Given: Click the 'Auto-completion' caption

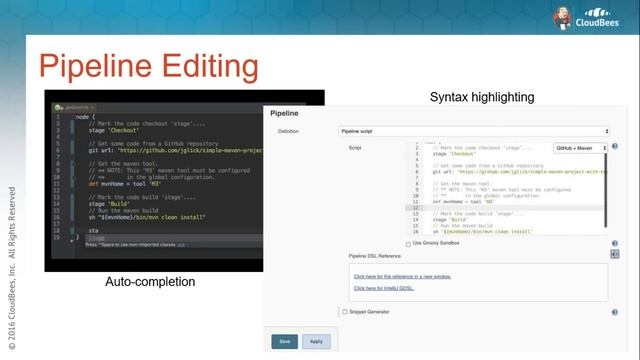Looking at the screenshot, I should 150,282.
